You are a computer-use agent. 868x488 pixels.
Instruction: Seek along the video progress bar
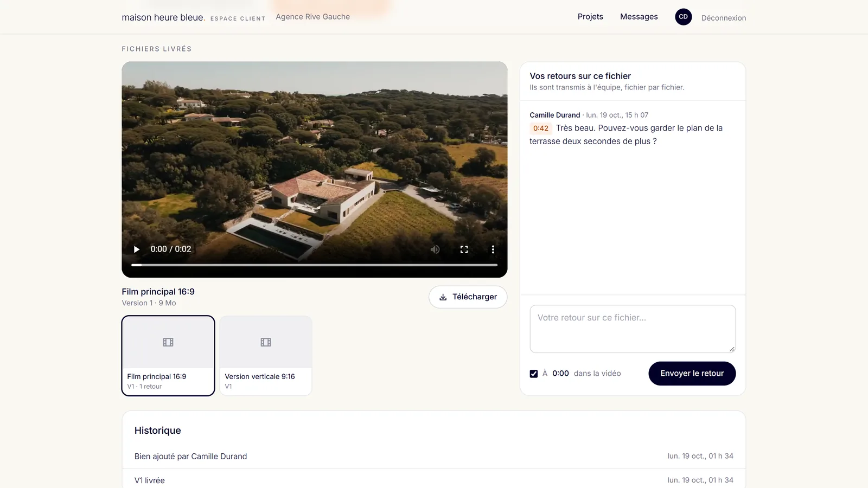coord(314,265)
